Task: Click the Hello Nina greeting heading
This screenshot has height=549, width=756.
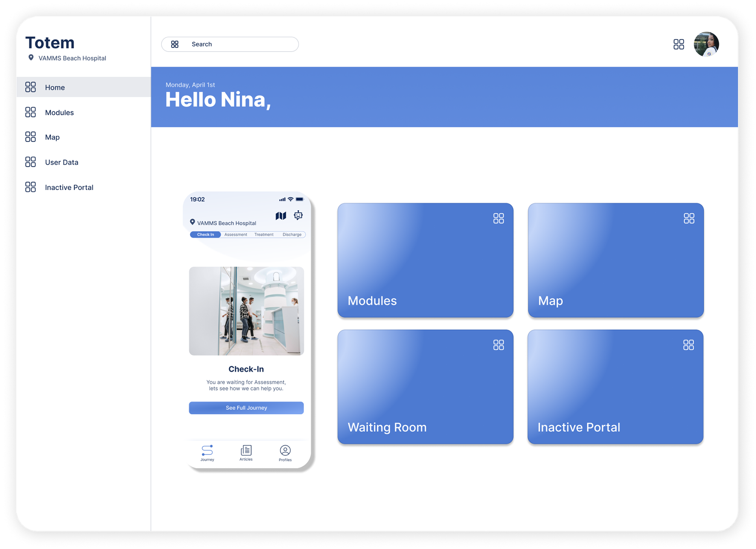Action: pos(218,100)
